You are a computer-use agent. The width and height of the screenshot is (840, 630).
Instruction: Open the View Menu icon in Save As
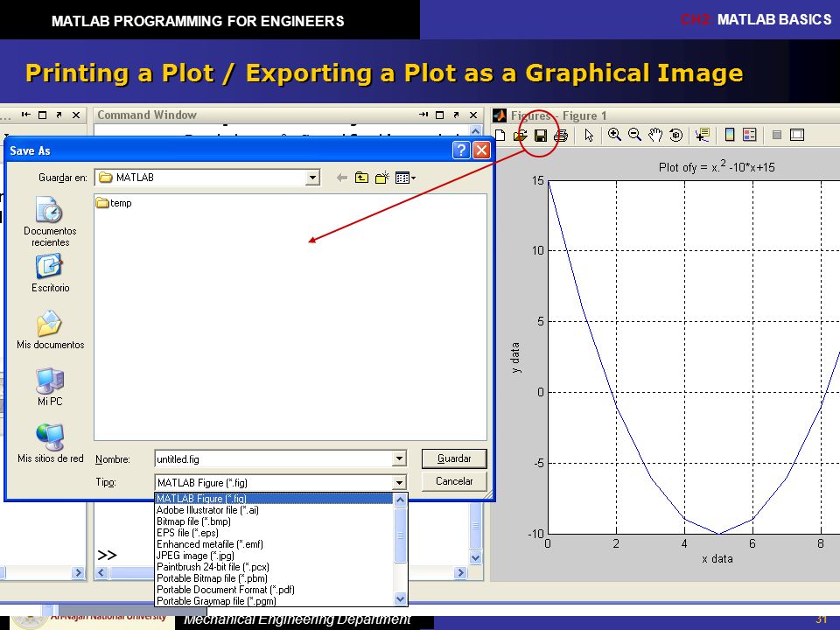pyautogui.click(x=405, y=178)
